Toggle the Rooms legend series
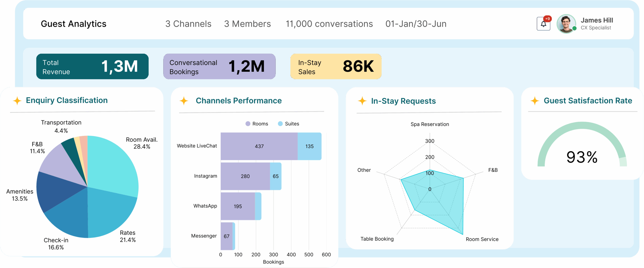Viewport: 644px width, 268px height. point(257,124)
